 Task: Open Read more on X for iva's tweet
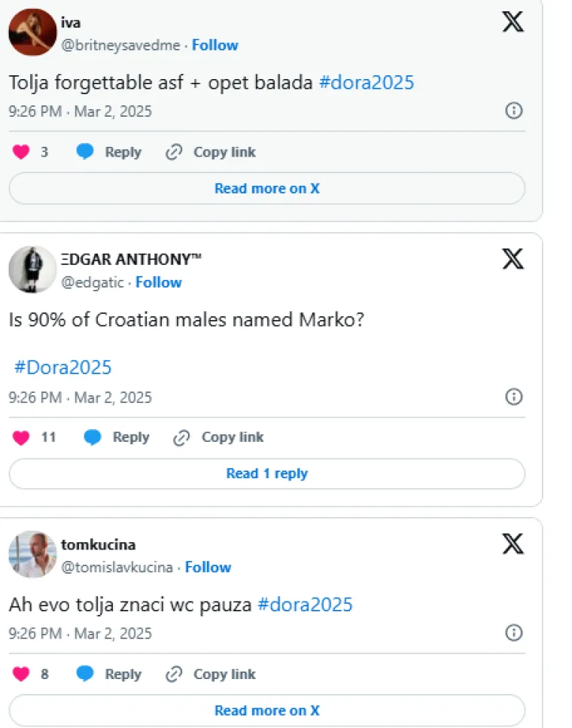[266, 188]
